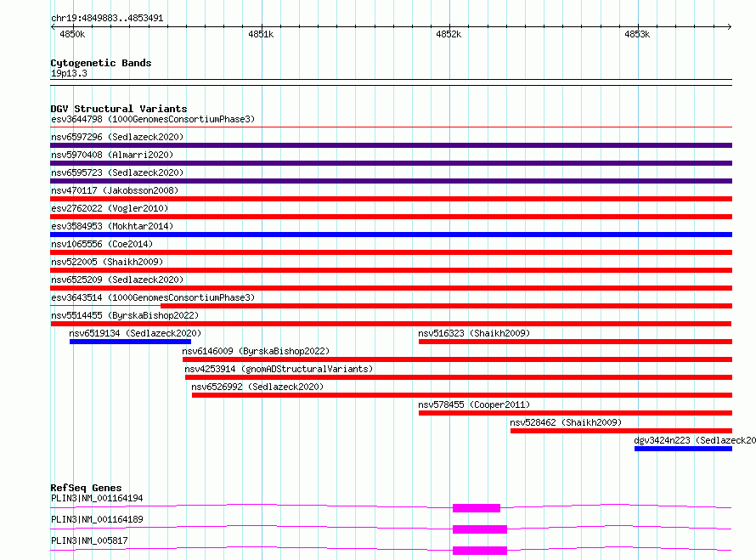The width and height of the screenshot is (756, 560).
Task: Open variant nsv6519134 (Sedlazeck2020) label
Action: (135, 333)
